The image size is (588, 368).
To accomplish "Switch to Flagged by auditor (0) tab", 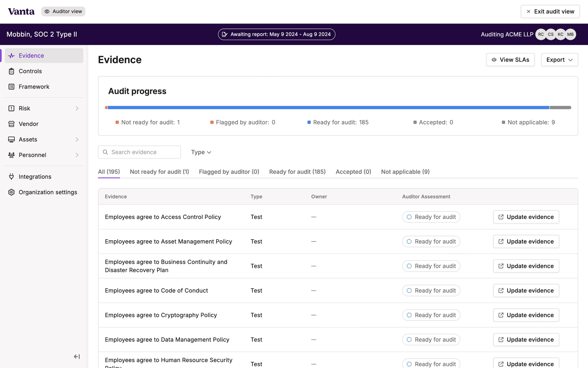I will (x=229, y=172).
